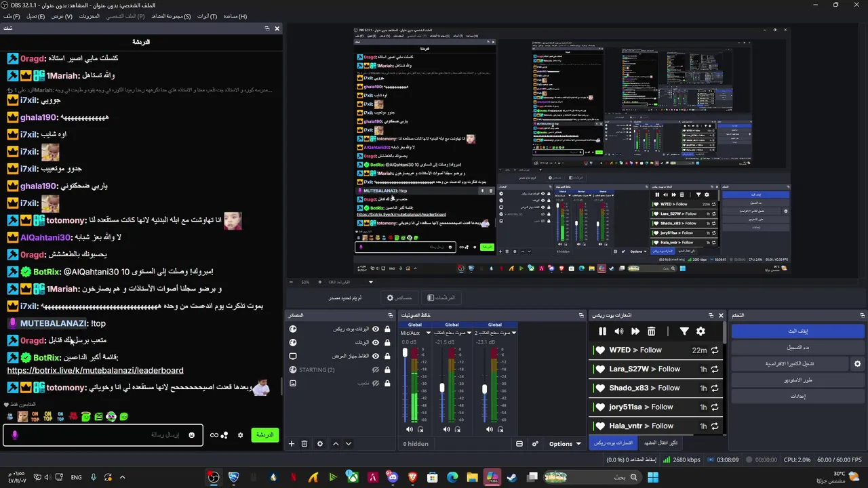Send message with green الدردشة button
Screen dimensions: 868x488
[x=264, y=435]
